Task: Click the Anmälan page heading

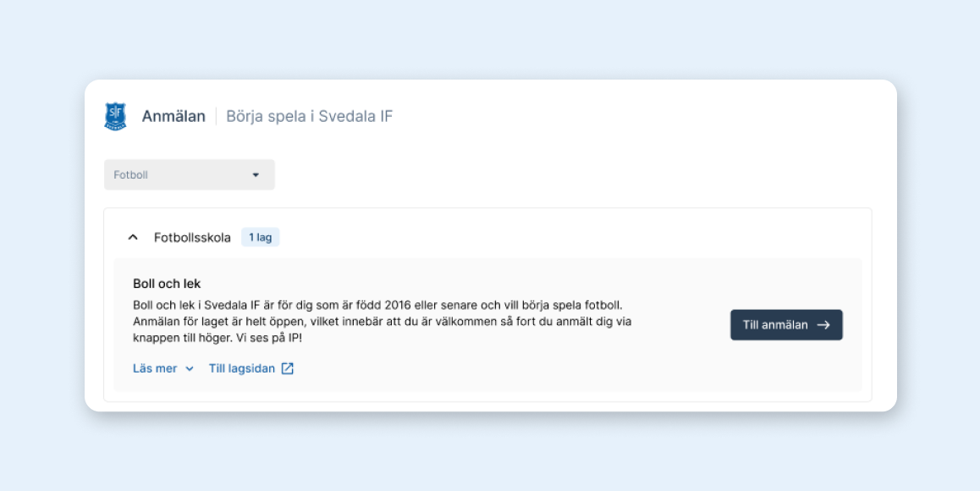Action: click(173, 117)
